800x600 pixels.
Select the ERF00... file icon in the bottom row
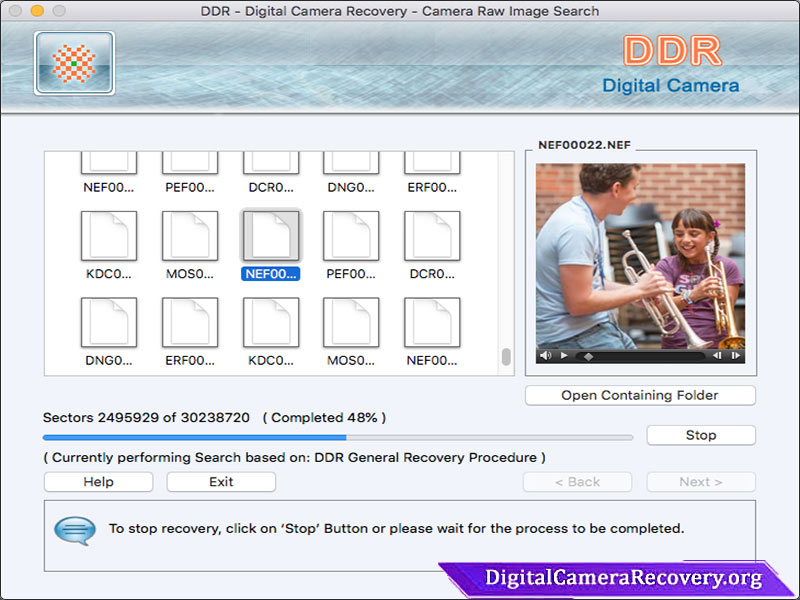(190, 322)
